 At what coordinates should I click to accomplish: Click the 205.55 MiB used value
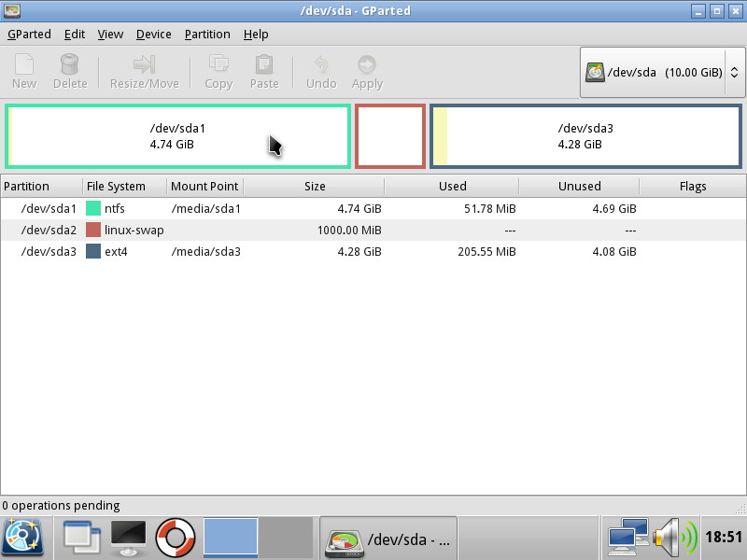486,251
